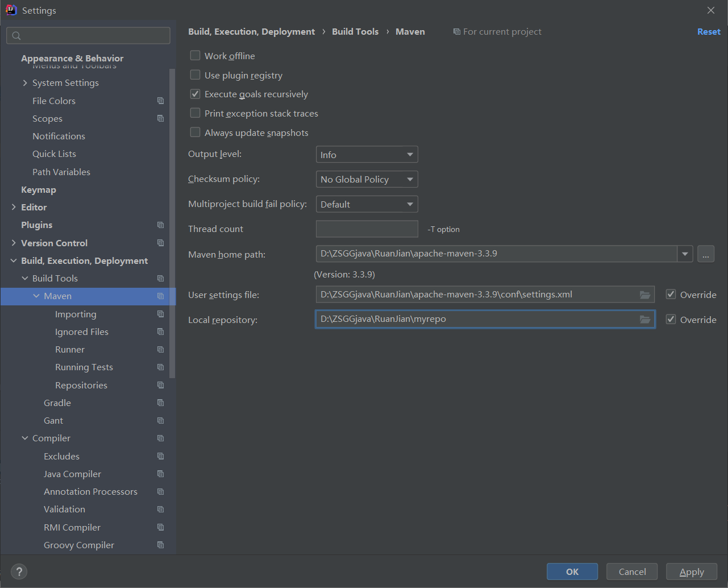
Task: Click the Thread count input field
Action: coord(367,229)
